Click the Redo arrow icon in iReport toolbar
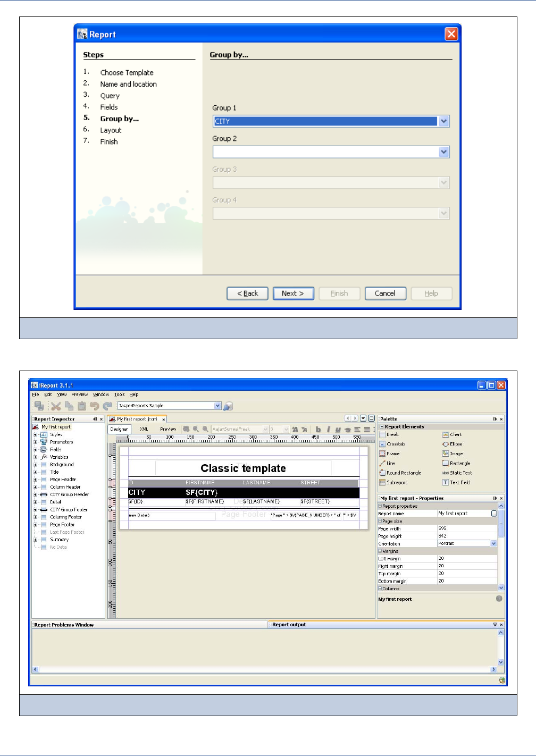Viewport: 536px width, 756px height. tap(107, 406)
